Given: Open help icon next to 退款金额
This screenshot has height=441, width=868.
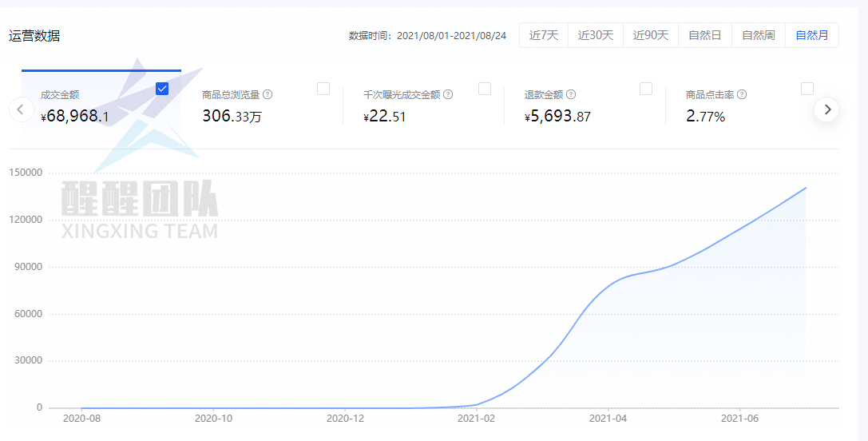Looking at the screenshot, I should coord(571,94).
